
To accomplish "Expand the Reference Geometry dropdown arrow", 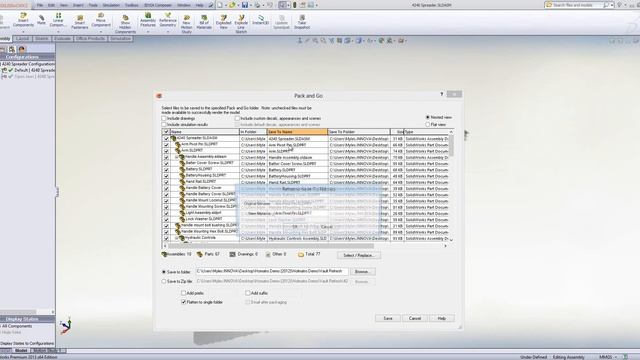I will (168, 31).
